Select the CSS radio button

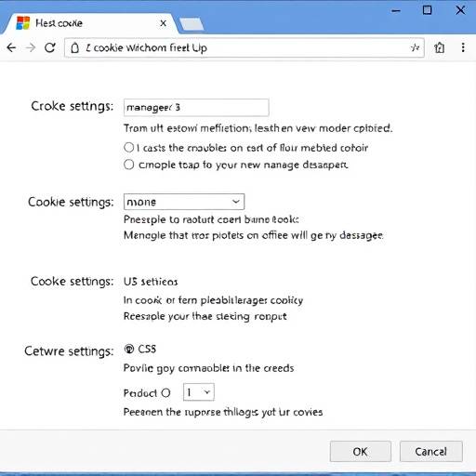[129, 349]
